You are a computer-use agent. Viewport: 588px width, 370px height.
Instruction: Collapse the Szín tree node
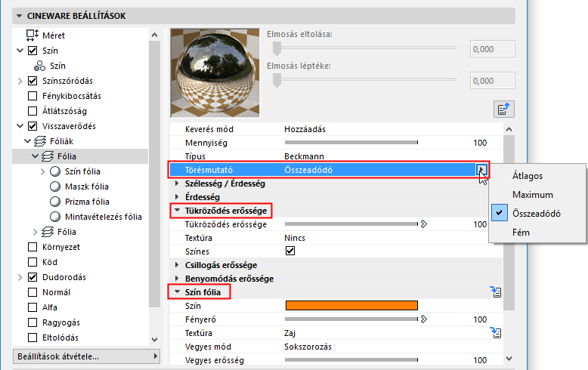click(20, 51)
